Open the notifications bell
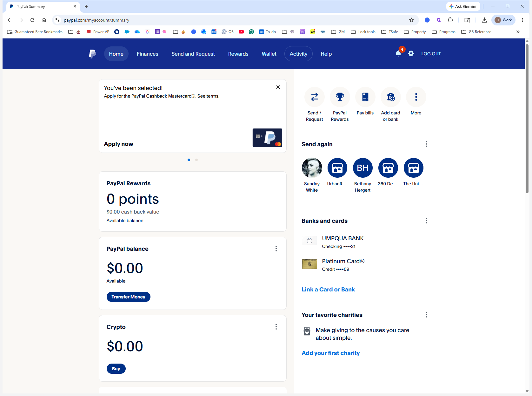The width and height of the screenshot is (532, 396). point(398,53)
